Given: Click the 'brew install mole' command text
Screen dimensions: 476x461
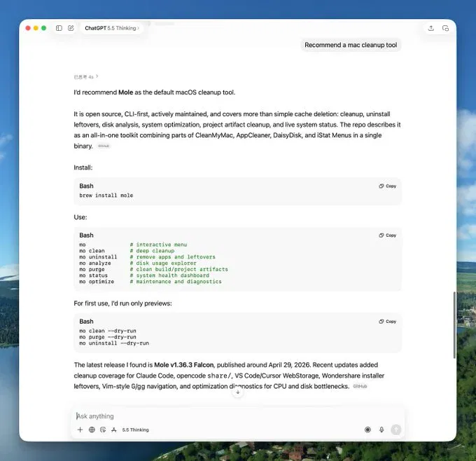Looking at the screenshot, I should click(x=106, y=195).
